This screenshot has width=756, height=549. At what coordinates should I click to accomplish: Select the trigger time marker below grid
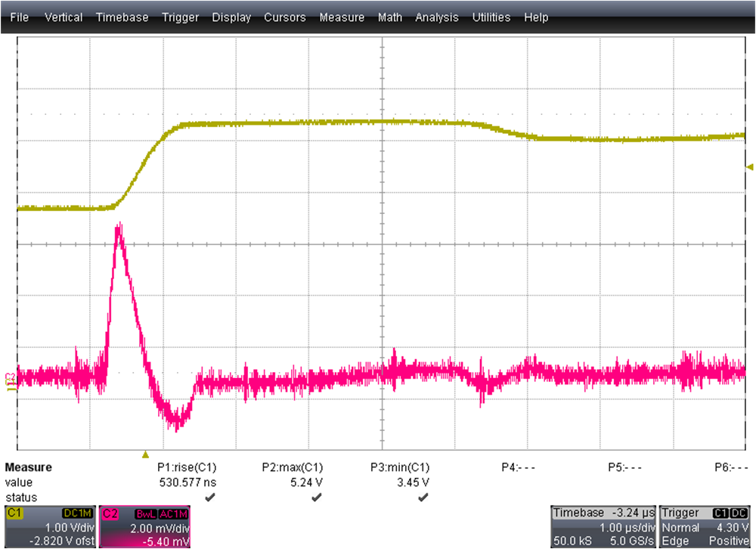[146, 454]
